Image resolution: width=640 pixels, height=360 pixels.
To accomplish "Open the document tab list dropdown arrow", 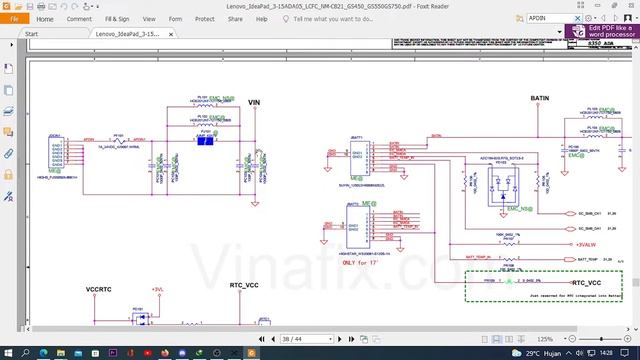I will [560, 32].
